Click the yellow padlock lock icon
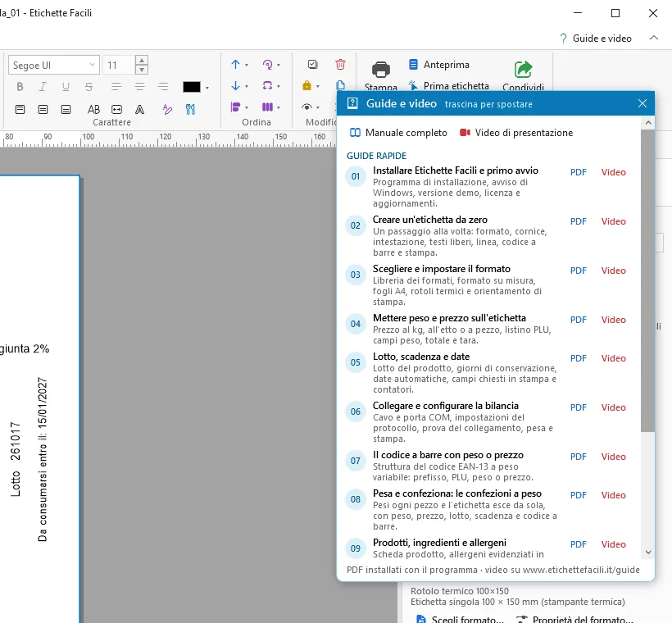 pyautogui.click(x=306, y=85)
